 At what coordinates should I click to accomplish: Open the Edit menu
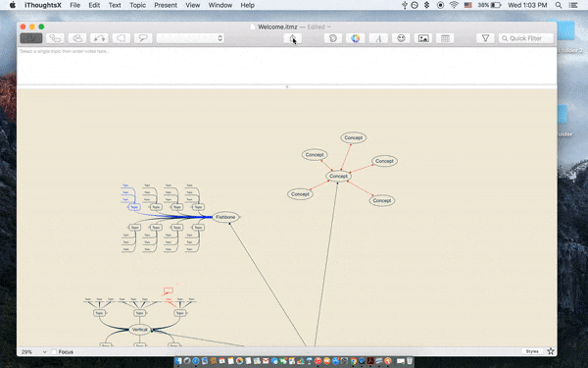[x=94, y=5]
